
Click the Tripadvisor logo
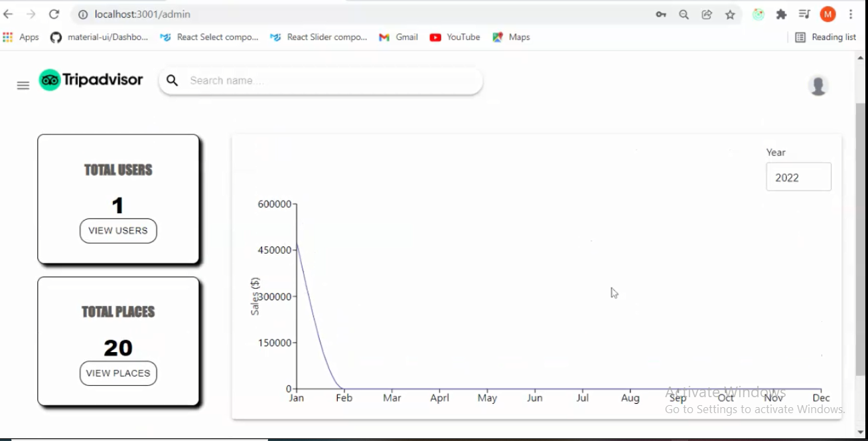91,80
